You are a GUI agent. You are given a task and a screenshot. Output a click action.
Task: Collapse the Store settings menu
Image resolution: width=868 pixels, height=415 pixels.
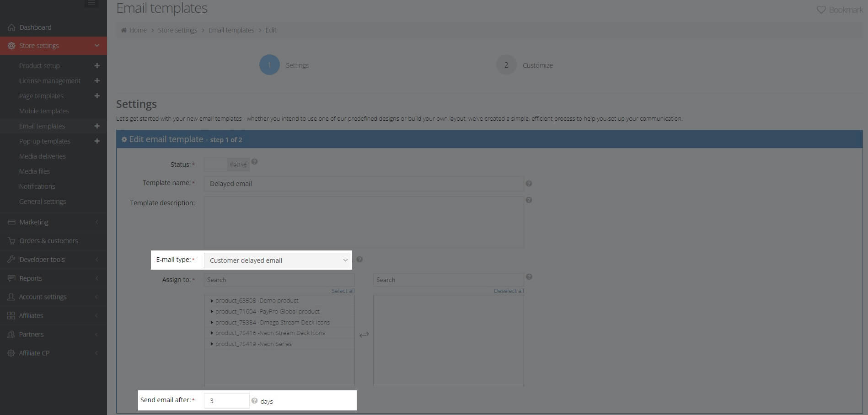click(96, 46)
